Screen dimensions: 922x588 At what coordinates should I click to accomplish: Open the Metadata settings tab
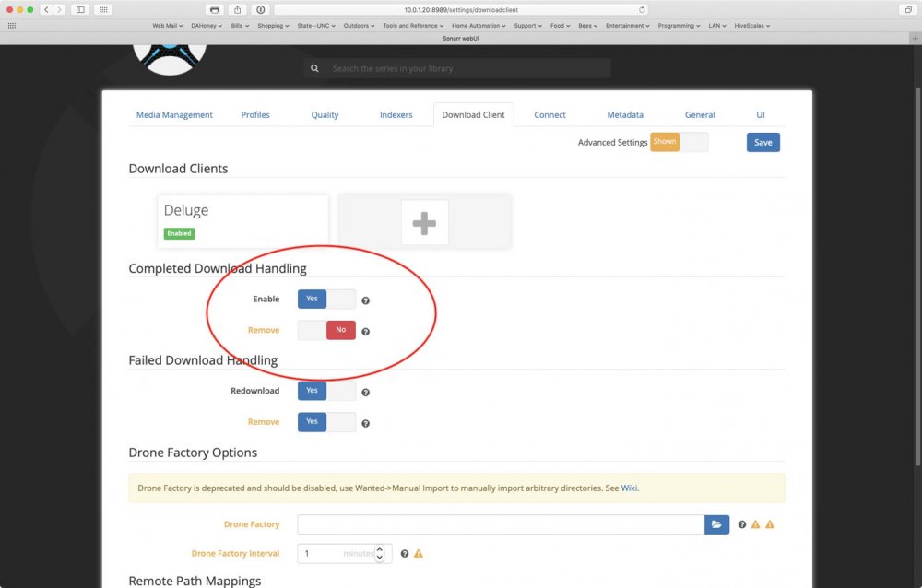[625, 114]
